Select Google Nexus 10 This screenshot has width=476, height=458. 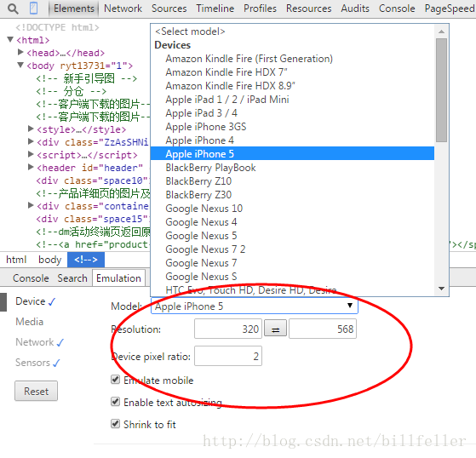click(x=292, y=209)
